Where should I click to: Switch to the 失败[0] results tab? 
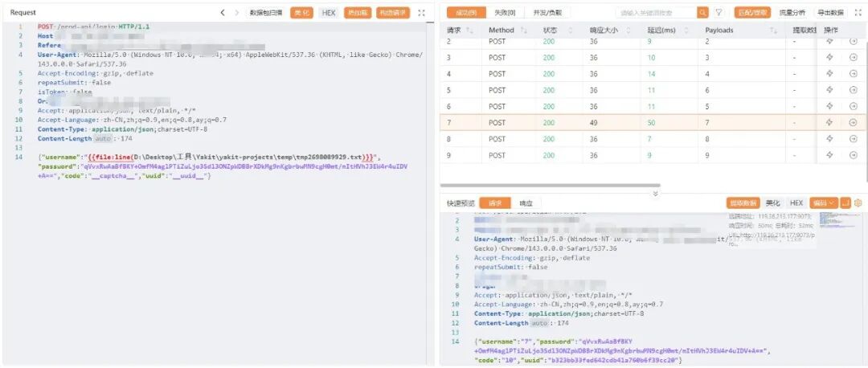(x=504, y=12)
